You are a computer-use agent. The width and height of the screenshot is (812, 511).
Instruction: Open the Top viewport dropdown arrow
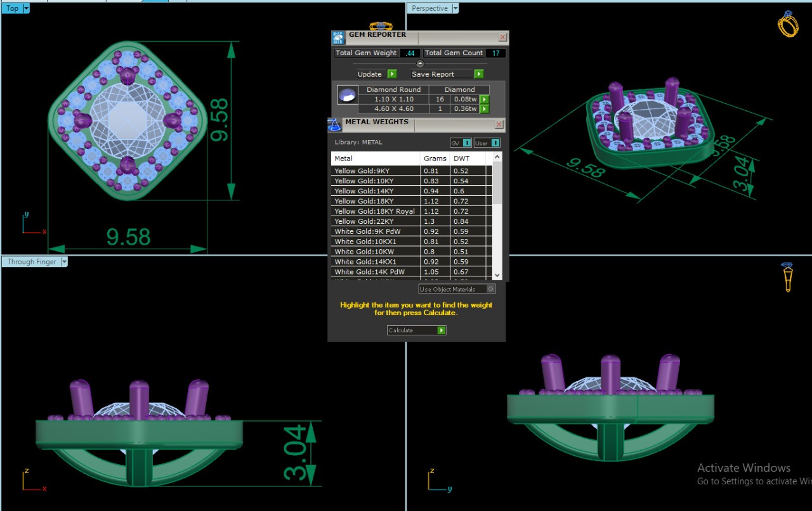point(26,8)
